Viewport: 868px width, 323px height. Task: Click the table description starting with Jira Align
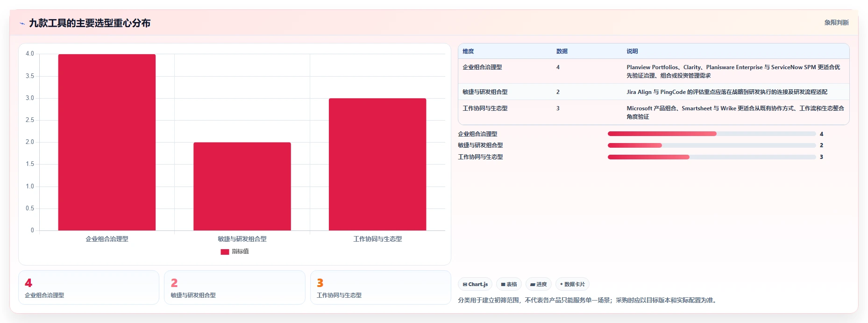pos(727,92)
